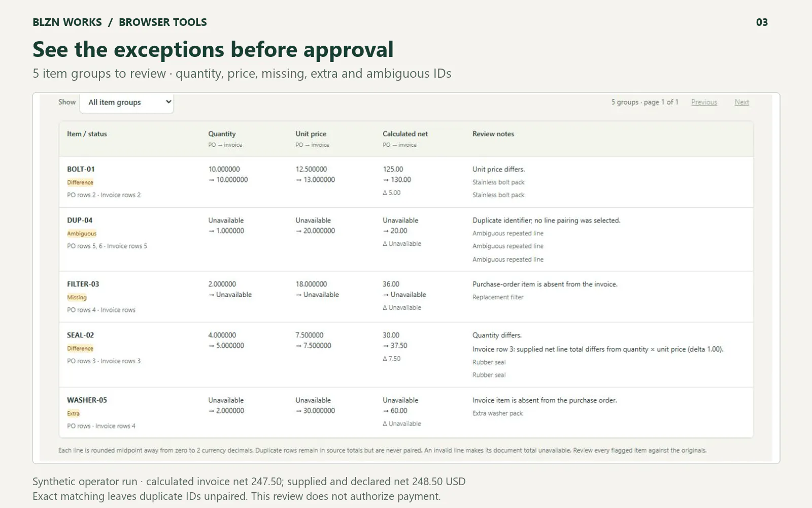Click the 'Quantity differs.' note
This screenshot has height=508, width=812.
point(497,335)
